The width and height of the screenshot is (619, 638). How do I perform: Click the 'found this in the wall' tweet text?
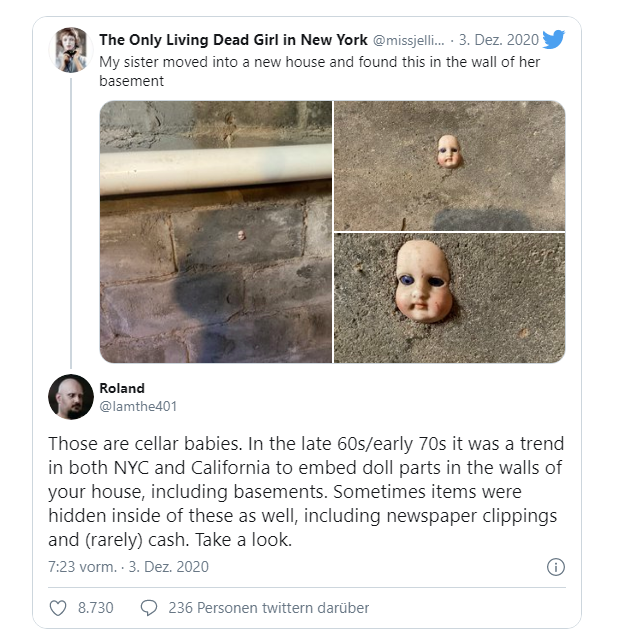coord(319,71)
